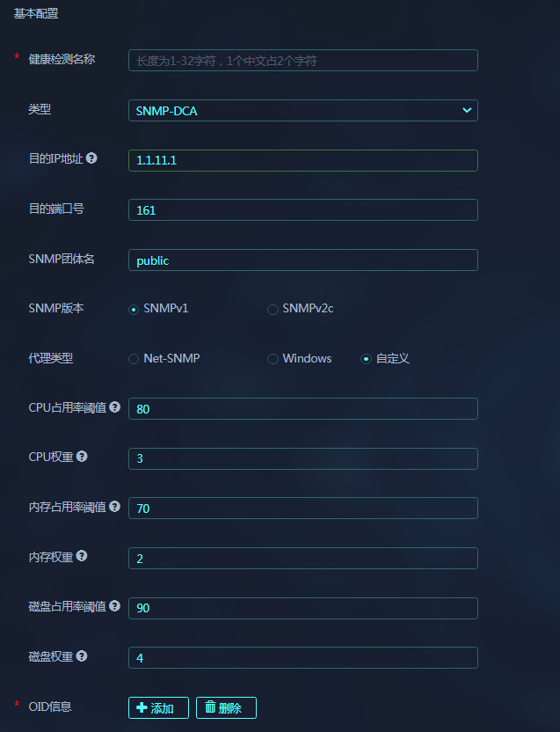
Task: Click 磁盘权重 input field showing 4
Action: tap(302, 658)
